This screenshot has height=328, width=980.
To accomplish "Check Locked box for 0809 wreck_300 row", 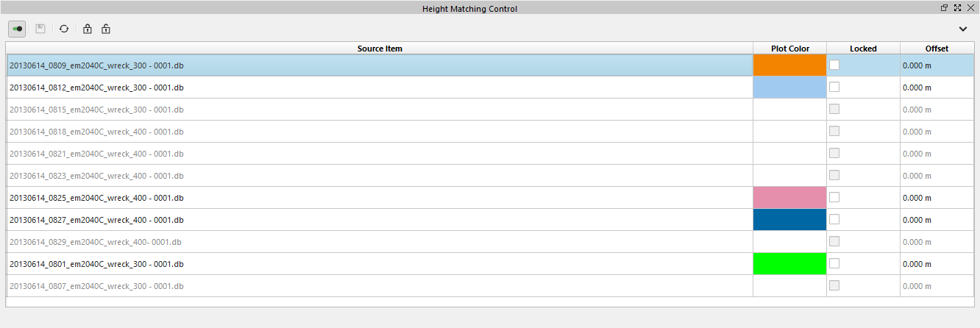I will [834, 65].
